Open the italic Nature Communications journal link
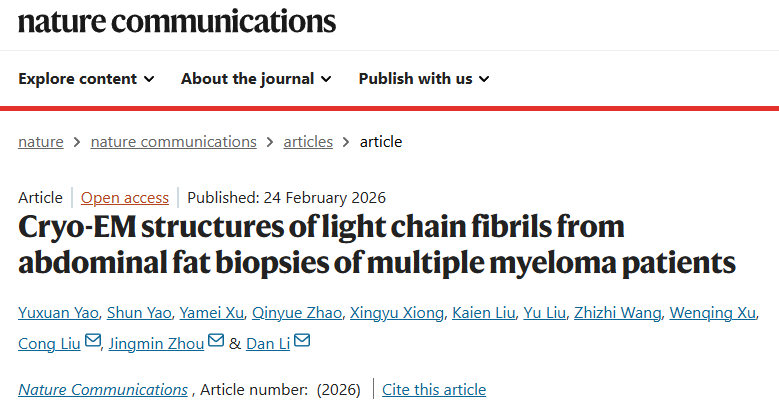 coord(103,390)
